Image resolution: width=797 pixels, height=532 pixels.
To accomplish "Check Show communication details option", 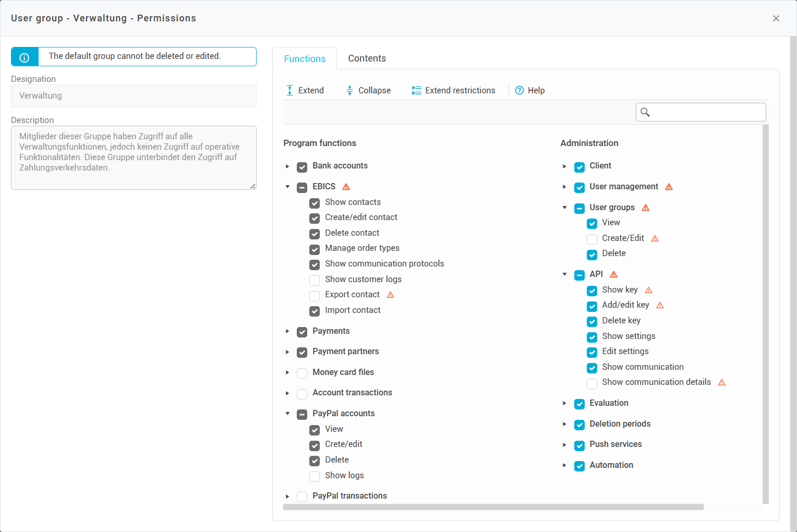I will (x=592, y=383).
